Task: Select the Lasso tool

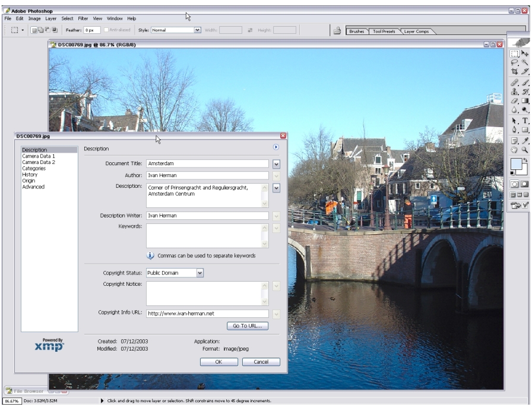Action: [515, 62]
